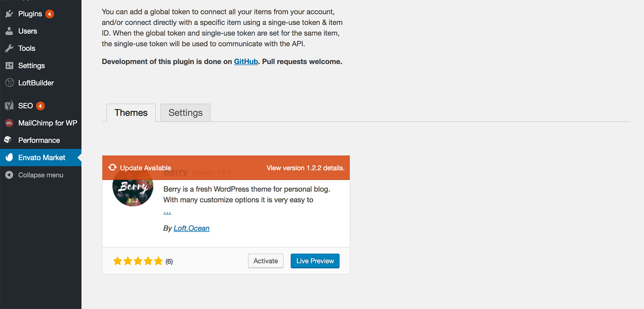Expand the Berry description ellipsis
This screenshot has height=309, width=644.
click(167, 212)
